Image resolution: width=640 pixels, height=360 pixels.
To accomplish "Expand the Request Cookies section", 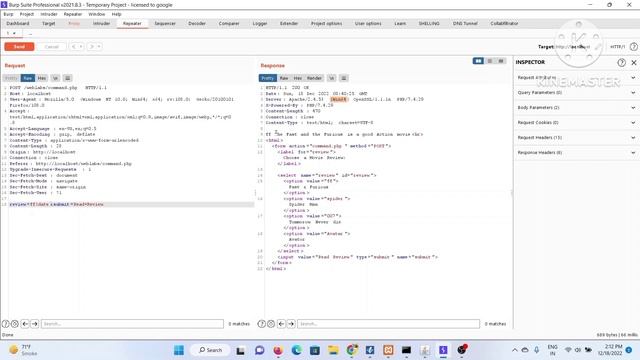I will click(x=576, y=122).
